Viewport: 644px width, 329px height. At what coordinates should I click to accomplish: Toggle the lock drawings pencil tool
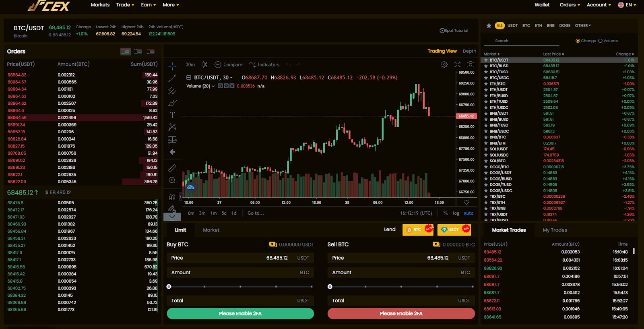(172, 209)
